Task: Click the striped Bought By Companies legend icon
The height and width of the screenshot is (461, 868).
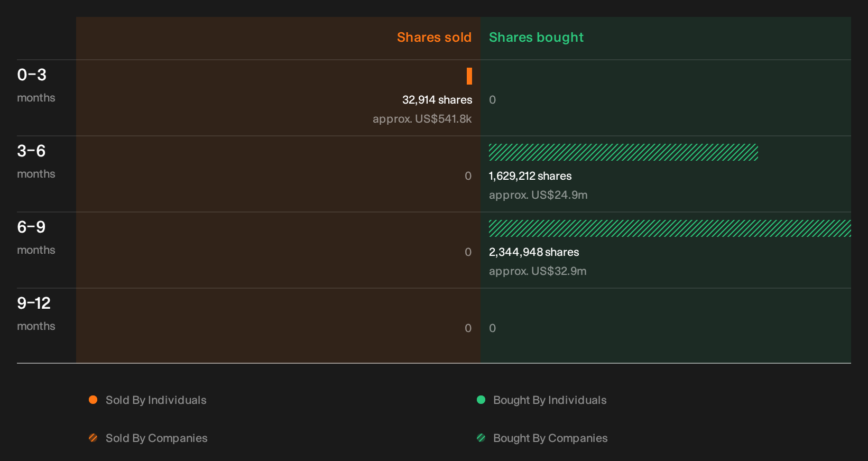Action: click(481, 438)
